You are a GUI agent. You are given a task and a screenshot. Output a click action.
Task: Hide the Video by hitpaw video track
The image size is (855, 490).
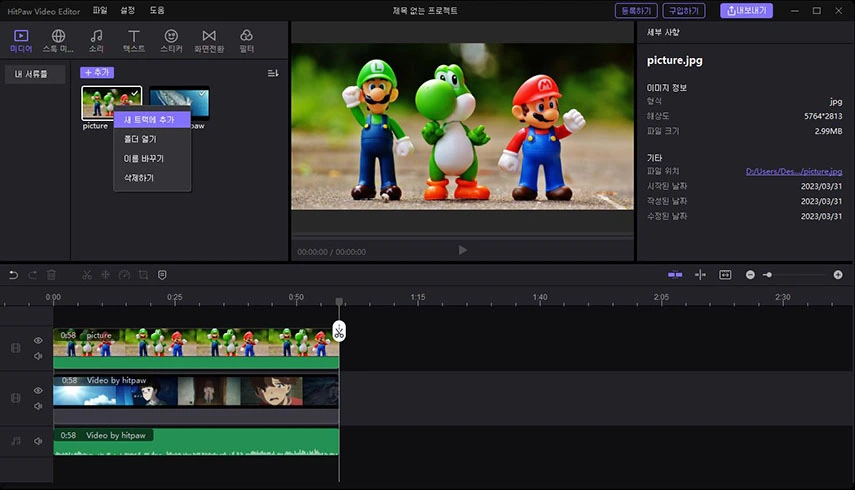pyautogui.click(x=38, y=391)
